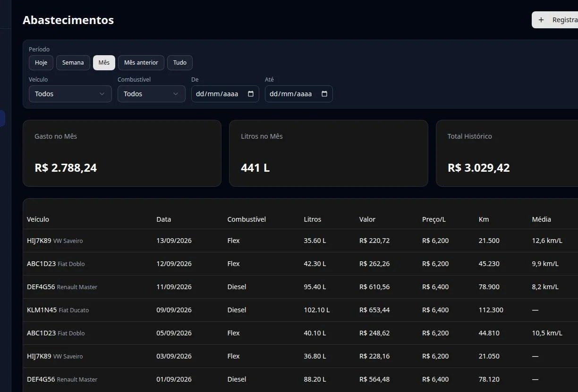This screenshot has height=392, width=578.
Task: Click the 12,6 km/L average cell
Action: pos(547,241)
